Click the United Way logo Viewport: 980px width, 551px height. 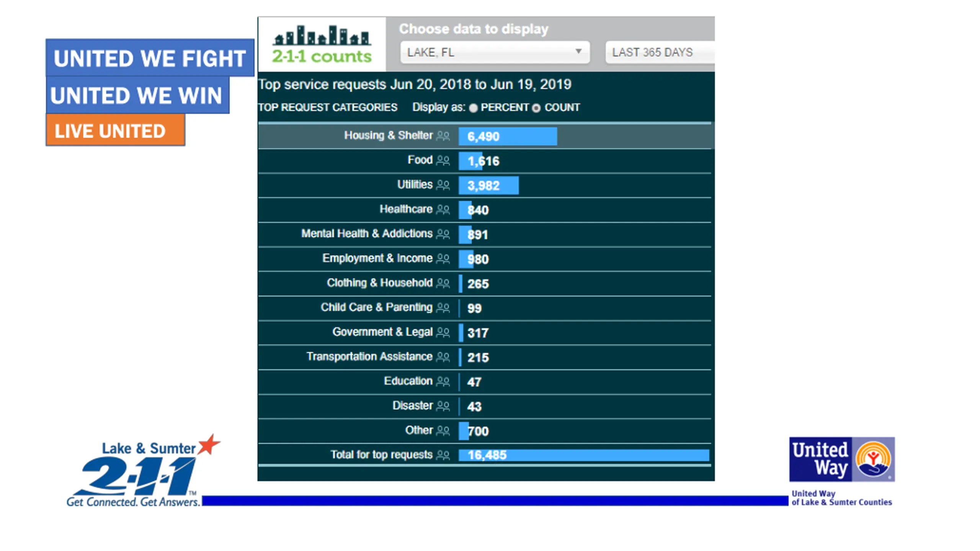click(x=842, y=471)
